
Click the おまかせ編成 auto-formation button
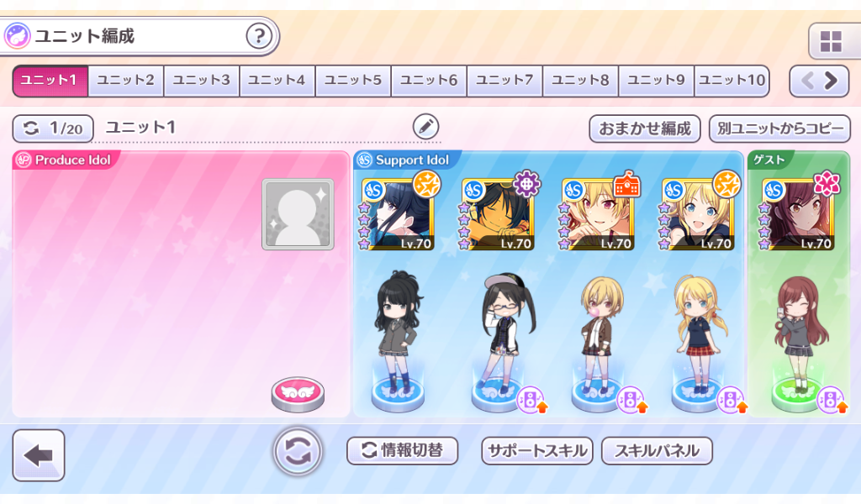click(x=645, y=129)
